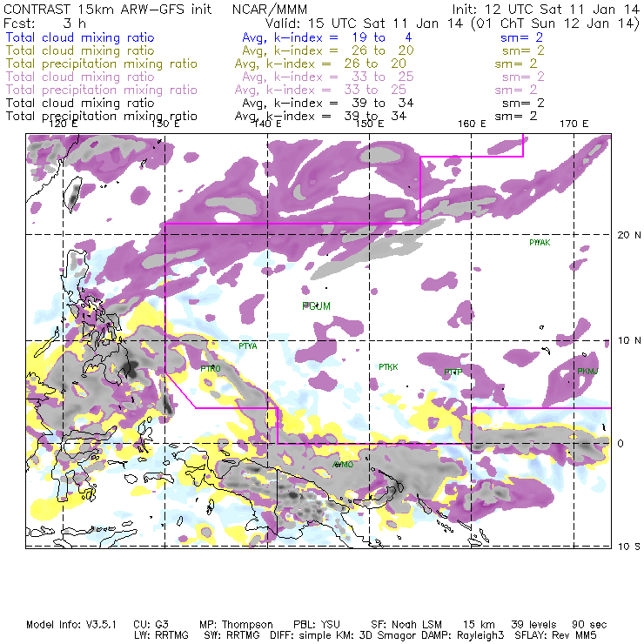The image size is (644, 644).
Task: Click the AYMO station label
Action: 343,465
